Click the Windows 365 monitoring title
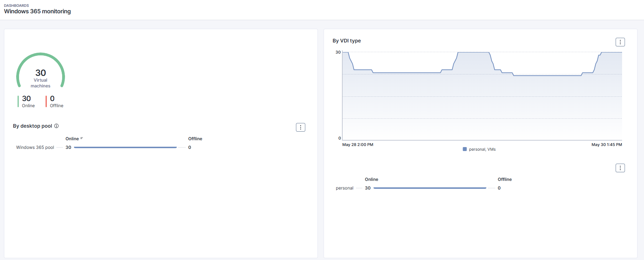 pyautogui.click(x=37, y=12)
